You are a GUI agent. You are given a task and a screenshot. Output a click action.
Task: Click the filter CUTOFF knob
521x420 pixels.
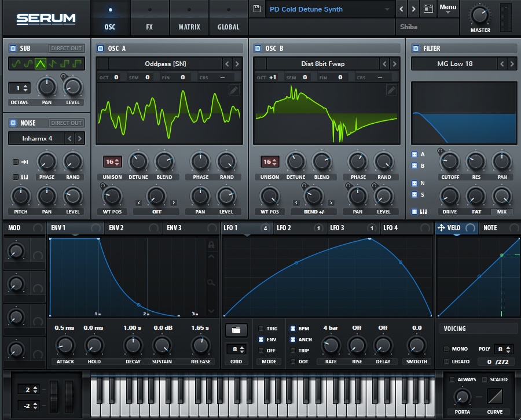point(450,161)
